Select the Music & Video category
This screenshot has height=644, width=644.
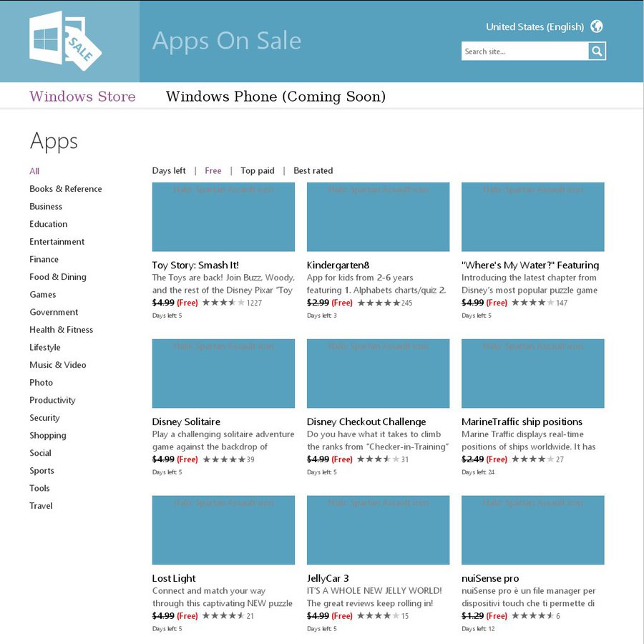coord(58,365)
